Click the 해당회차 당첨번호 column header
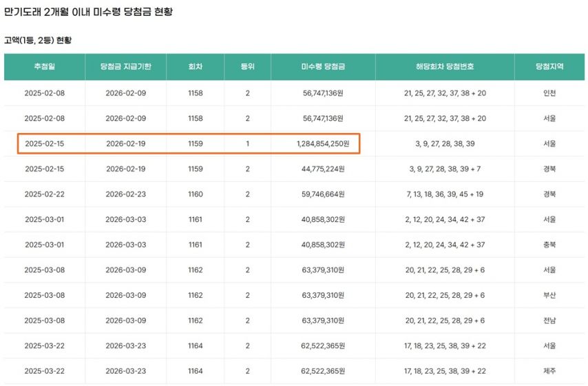This screenshot has height=386, width=588. pyautogui.click(x=445, y=67)
